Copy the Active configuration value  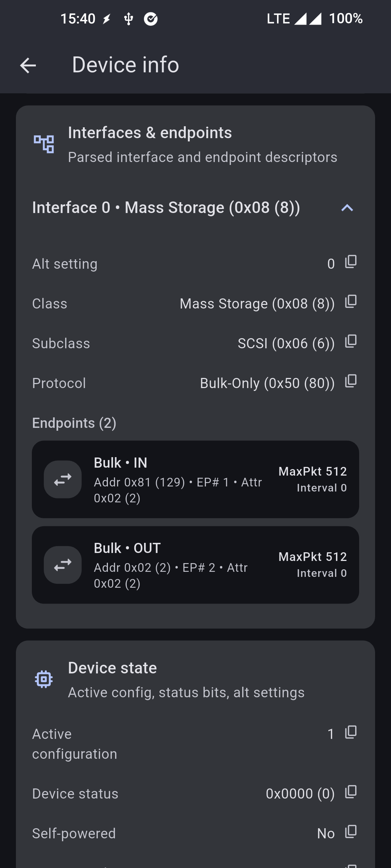click(351, 732)
